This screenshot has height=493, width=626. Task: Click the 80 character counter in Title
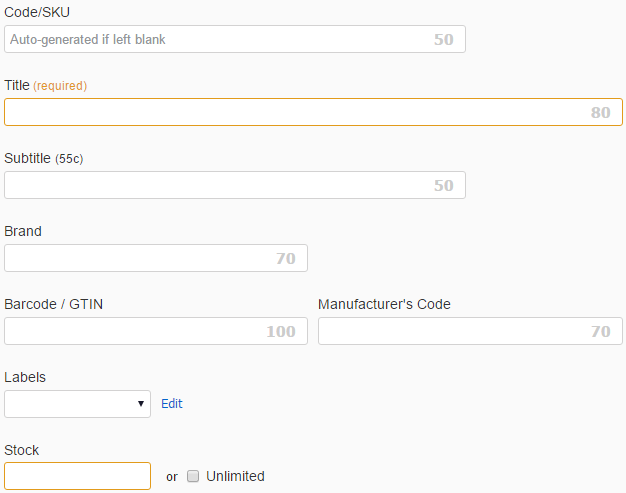(x=600, y=113)
